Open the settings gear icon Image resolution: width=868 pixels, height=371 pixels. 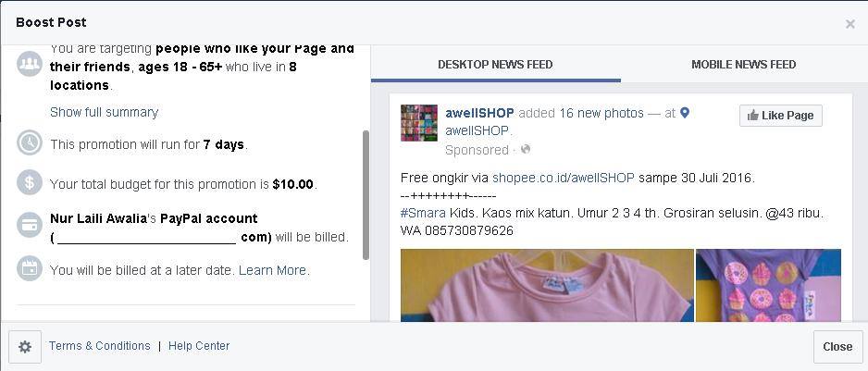click(x=25, y=347)
